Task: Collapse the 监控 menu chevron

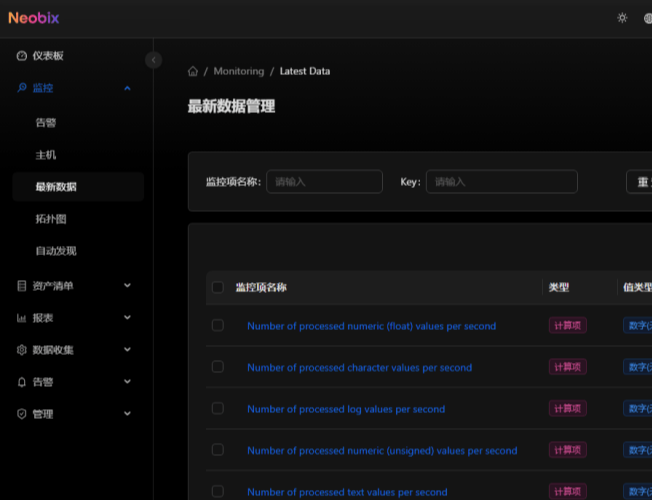Action: [x=127, y=88]
